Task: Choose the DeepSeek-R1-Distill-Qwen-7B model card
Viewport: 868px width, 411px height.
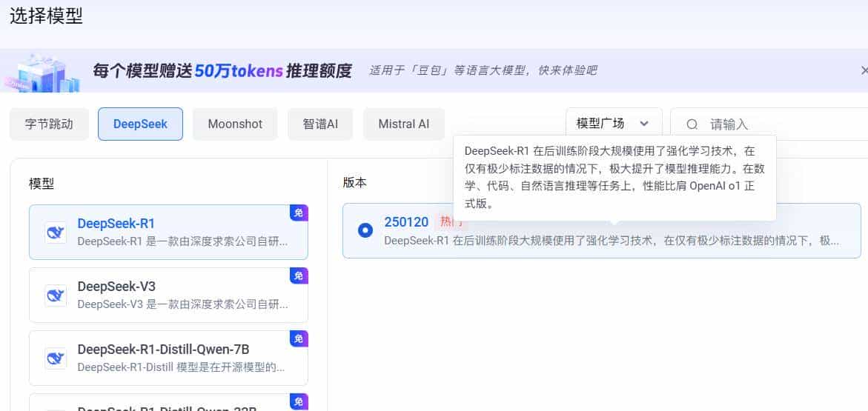Action: [x=168, y=358]
